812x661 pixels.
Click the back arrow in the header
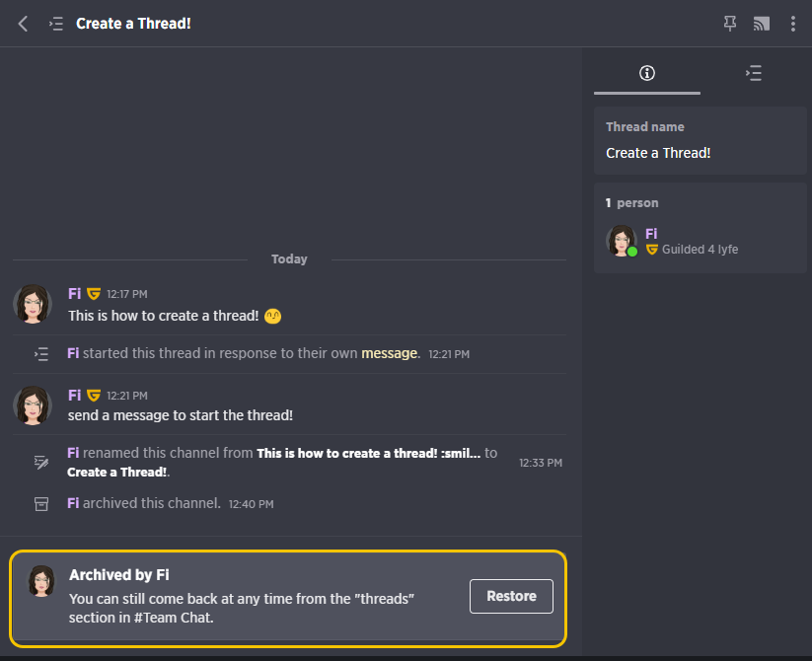(x=23, y=24)
